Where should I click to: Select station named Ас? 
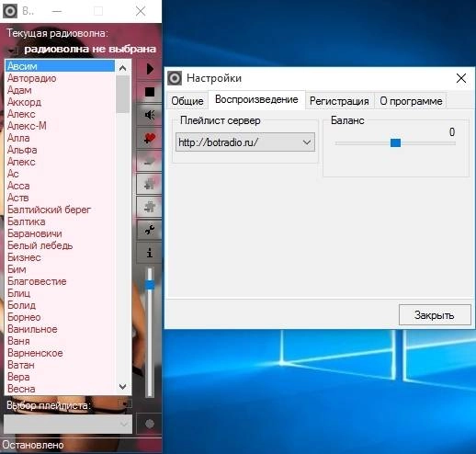coord(60,174)
